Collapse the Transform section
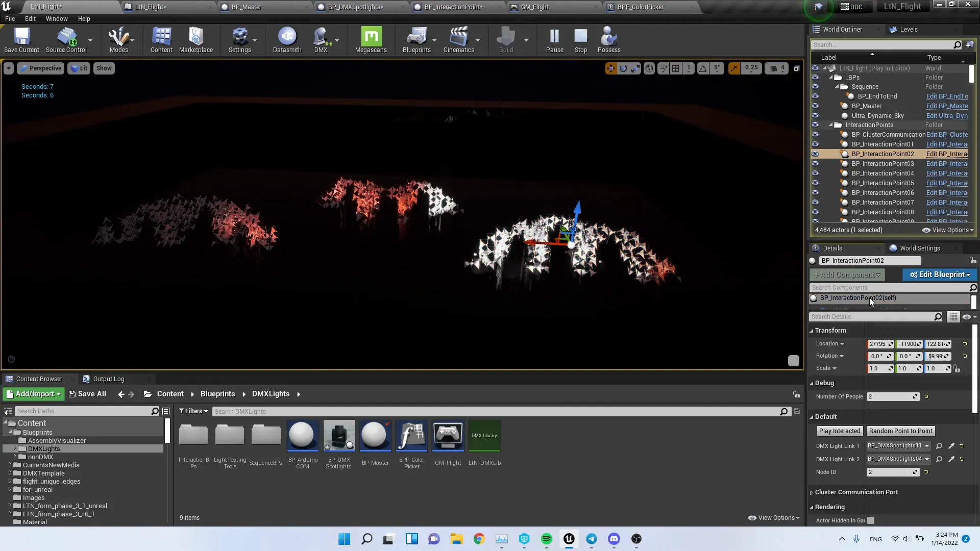This screenshot has width=980, height=551. point(812,331)
